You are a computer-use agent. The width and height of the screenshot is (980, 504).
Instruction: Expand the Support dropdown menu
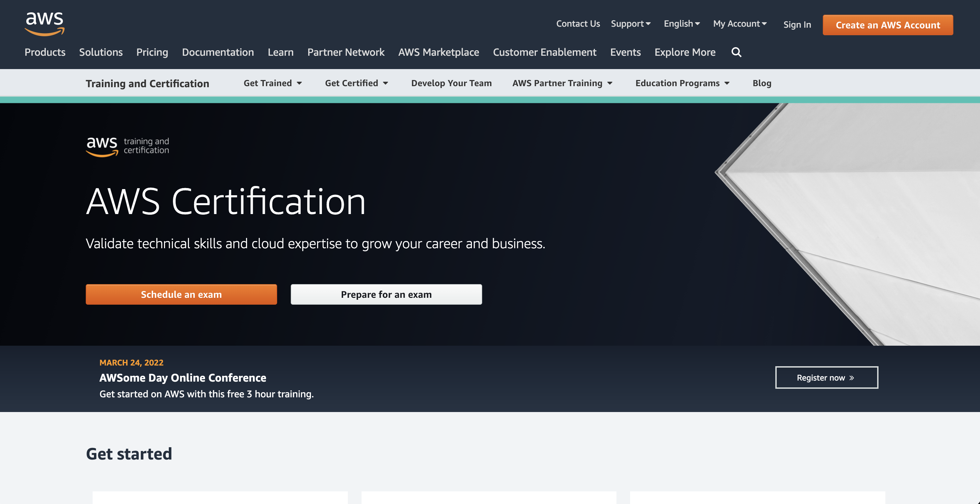pyautogui.click(x=630, y=23)
